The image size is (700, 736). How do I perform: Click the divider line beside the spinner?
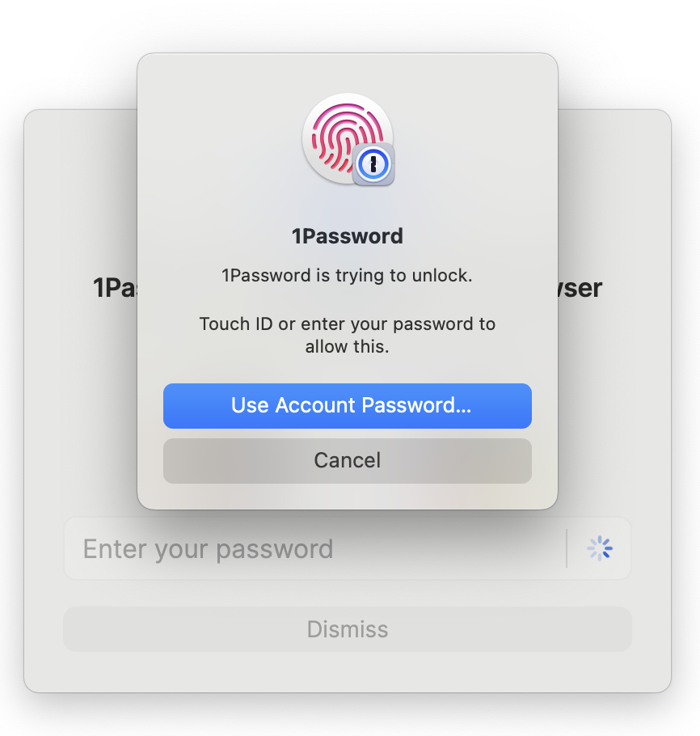[x=567, y=548]
